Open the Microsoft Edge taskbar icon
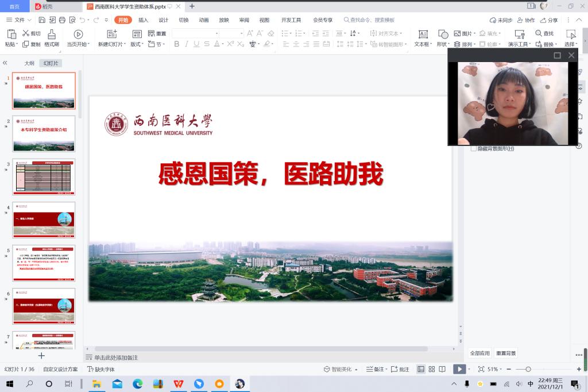 point(138,383)
